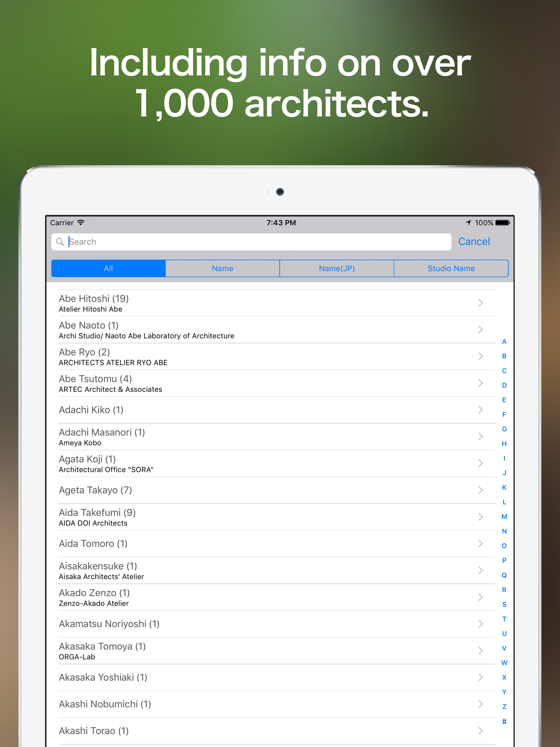Open the Abe Naoto chevron
The image size is (560, 747).
481,329
